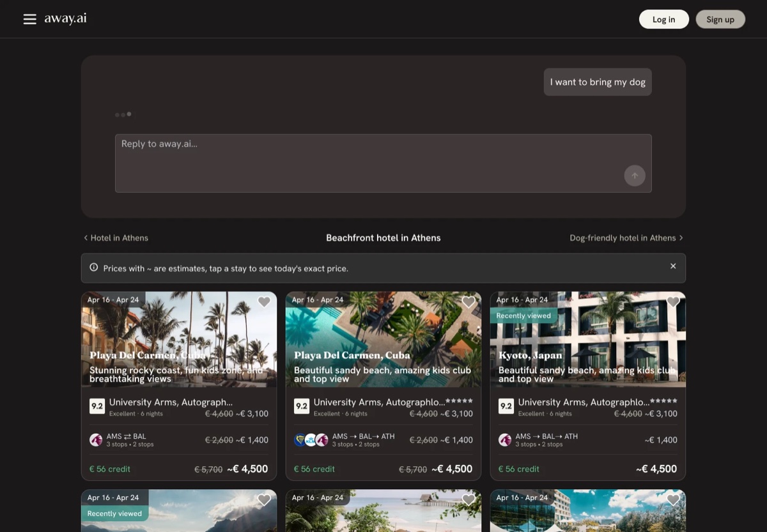Send the reply with the arrow button
This screenshot has height=532, width=767.
pyautogui.click(x=635, y=176)
